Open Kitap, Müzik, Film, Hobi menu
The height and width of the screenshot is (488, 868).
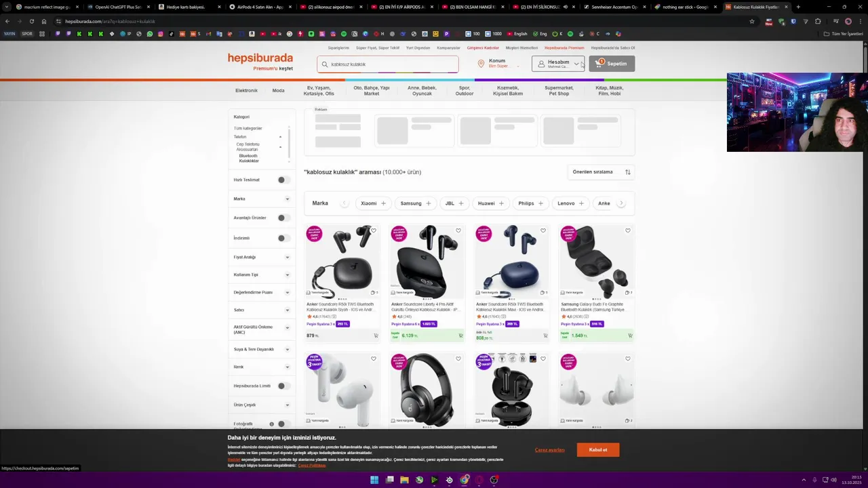click(609, 91)
